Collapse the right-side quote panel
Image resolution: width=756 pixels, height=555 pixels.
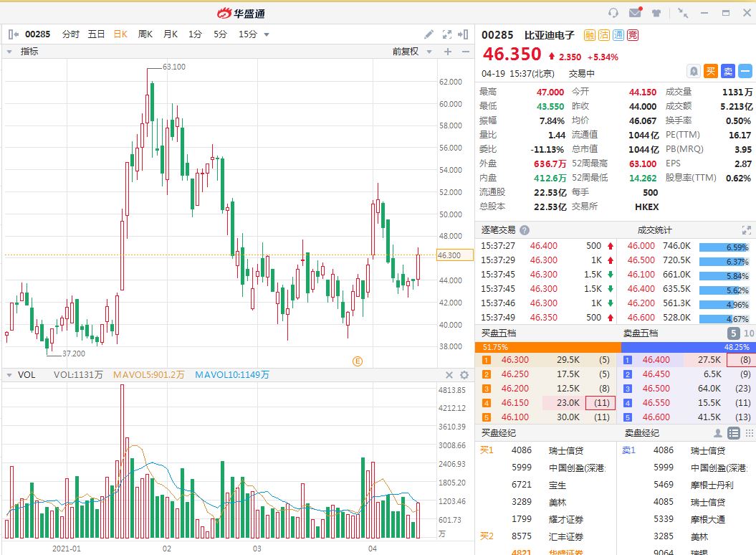(464, 34)
